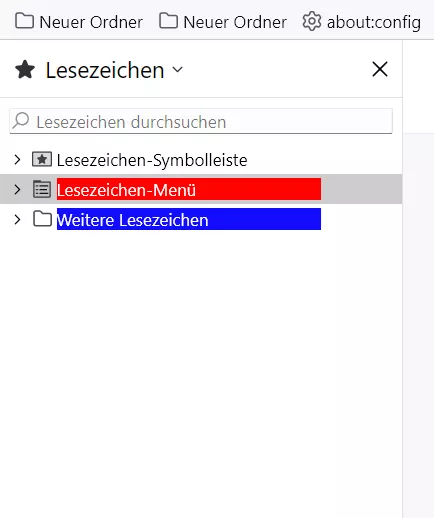Expand the Weitere Lesezeichen tree node
This screenshot has width=434, height=518.
pos(17,219)
